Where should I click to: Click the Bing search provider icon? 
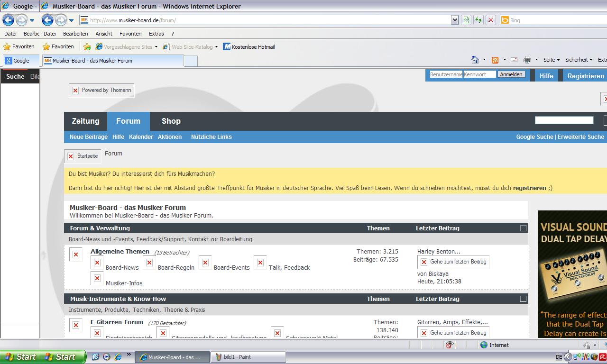[505, 20]
